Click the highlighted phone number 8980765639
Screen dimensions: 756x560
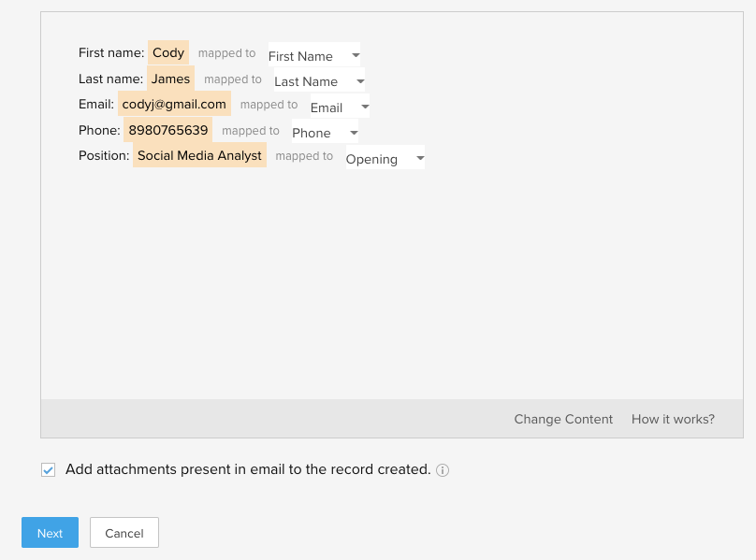(168, 130)
